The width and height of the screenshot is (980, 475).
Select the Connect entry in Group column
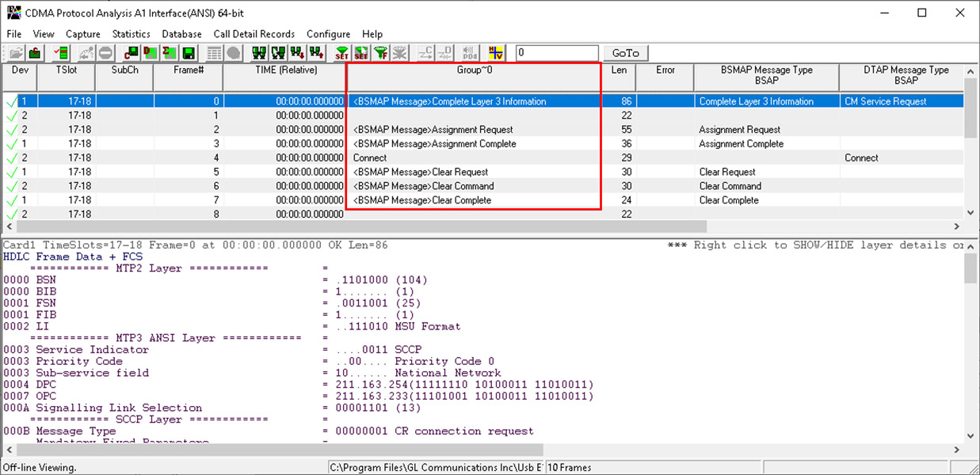pos(370,158)
